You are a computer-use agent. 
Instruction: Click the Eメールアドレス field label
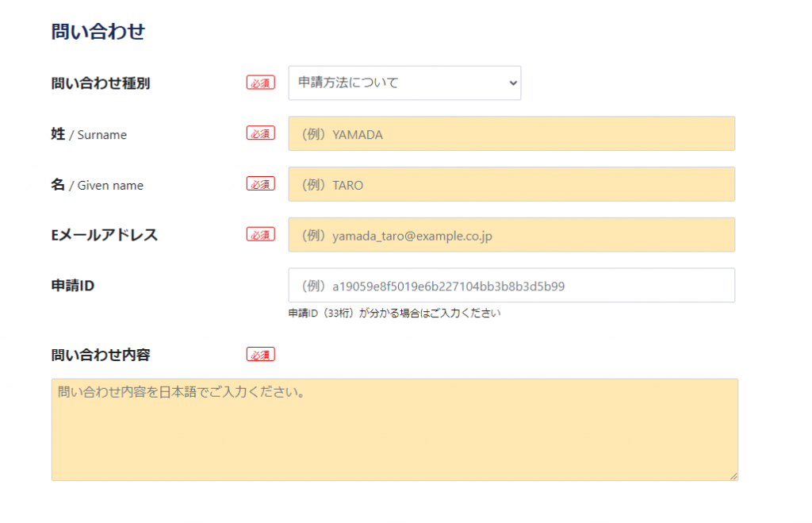(x=104, y=234)
